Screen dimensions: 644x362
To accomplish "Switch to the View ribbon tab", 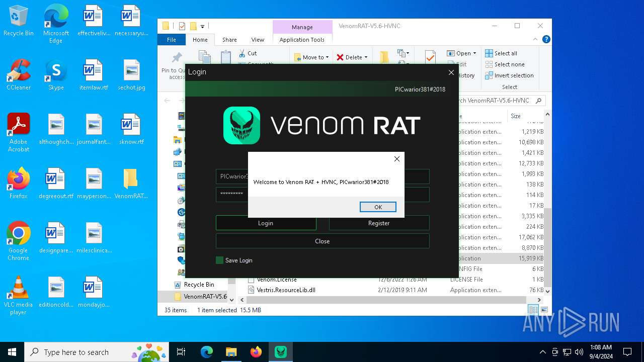I will [258, 40].
